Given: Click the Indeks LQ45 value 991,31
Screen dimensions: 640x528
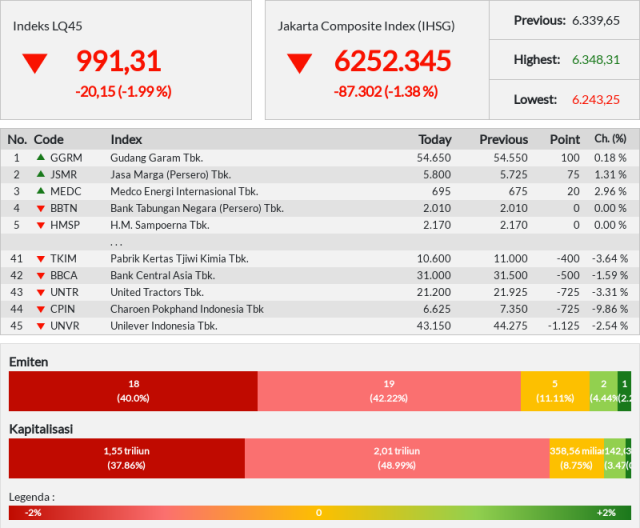Looking at the screenshot, I should coord(119,61).
